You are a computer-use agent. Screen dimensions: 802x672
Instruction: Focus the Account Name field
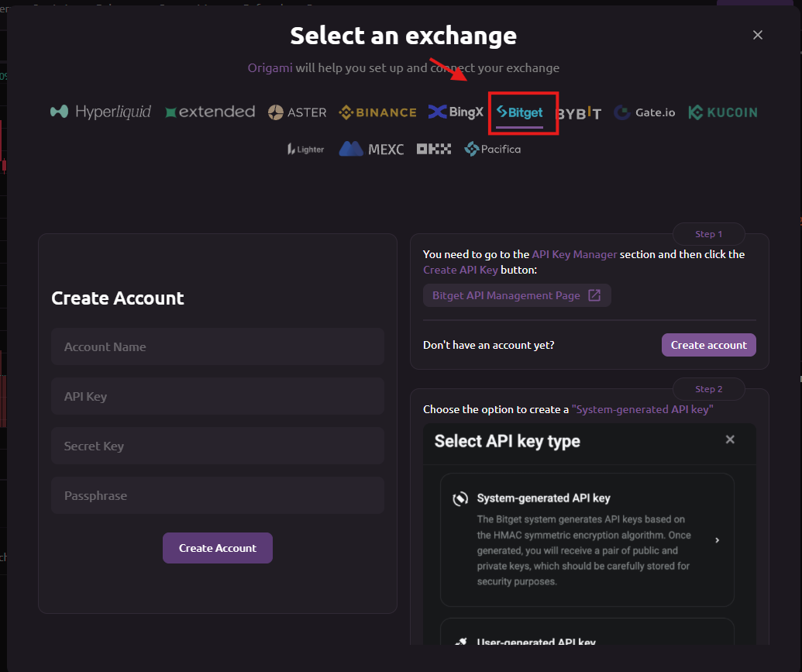pyautogui.click(x=218, y=346)
